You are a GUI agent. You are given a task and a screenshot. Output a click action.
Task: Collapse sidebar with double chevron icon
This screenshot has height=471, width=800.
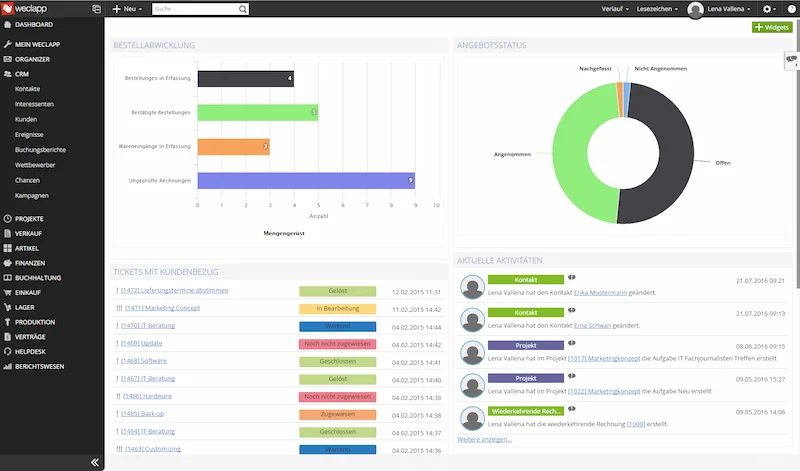96,462
